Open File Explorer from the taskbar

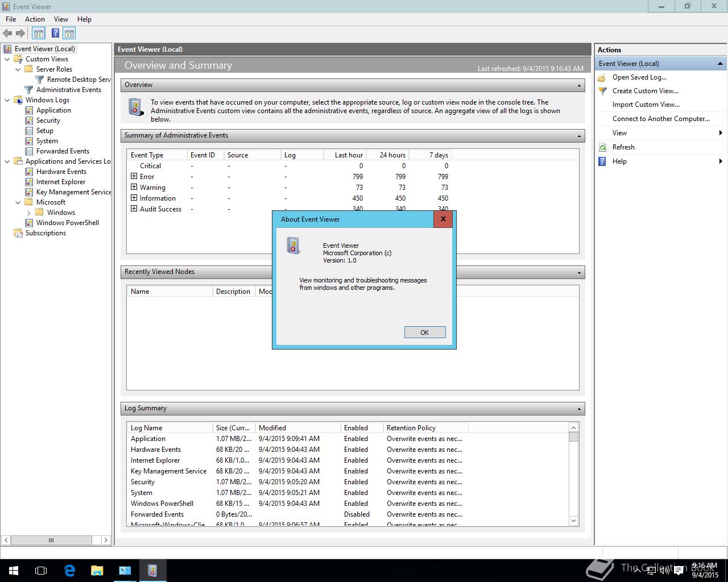click(97, 571)
